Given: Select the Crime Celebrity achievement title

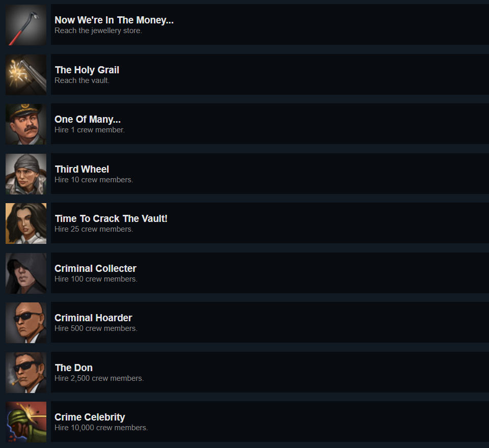Looking at the screenshot, I should coord(90,417).
